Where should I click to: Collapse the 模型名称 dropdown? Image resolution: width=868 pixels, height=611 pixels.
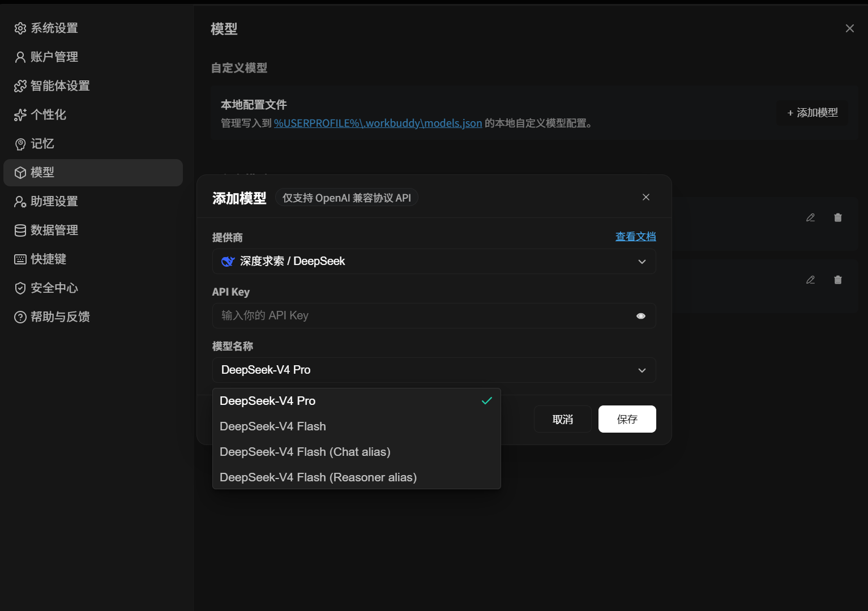(x=434, y=370)
